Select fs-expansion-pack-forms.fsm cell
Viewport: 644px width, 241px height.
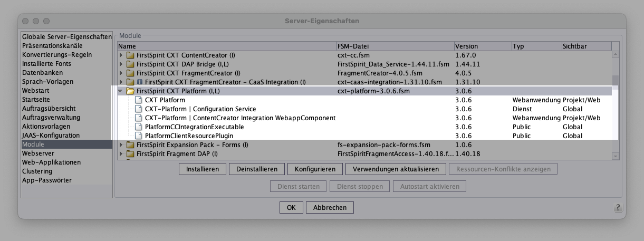(395, 145)
